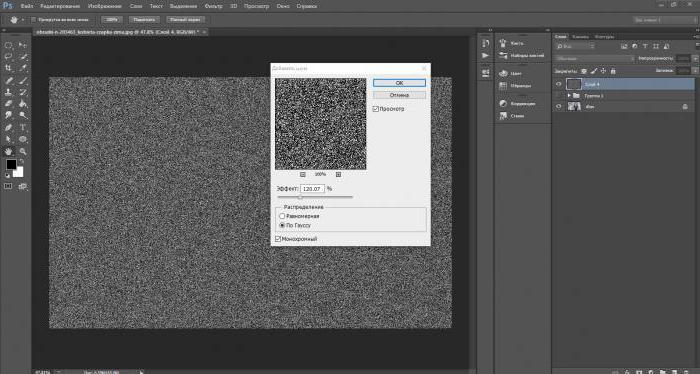
Task: Open the Наборы кистей panel
Action: (521, 56)
